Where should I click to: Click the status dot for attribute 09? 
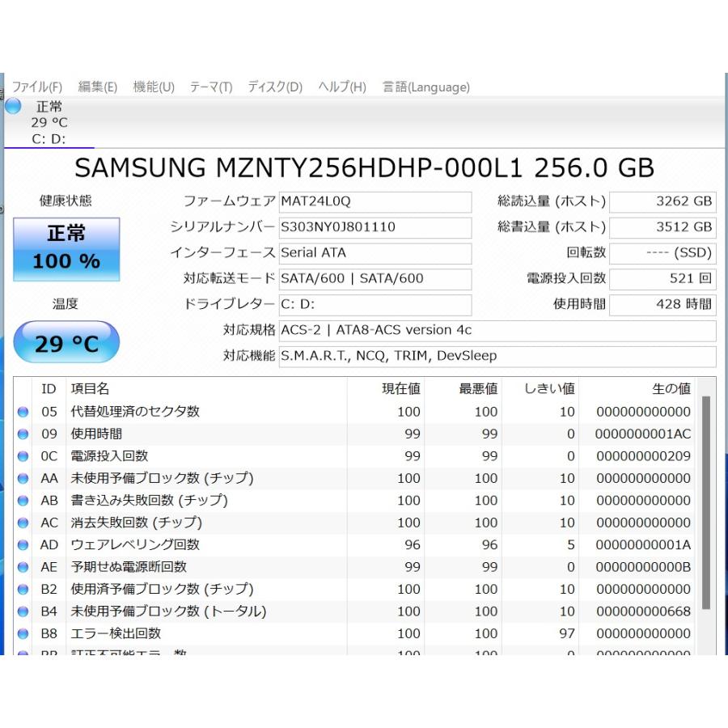point(23,434)
